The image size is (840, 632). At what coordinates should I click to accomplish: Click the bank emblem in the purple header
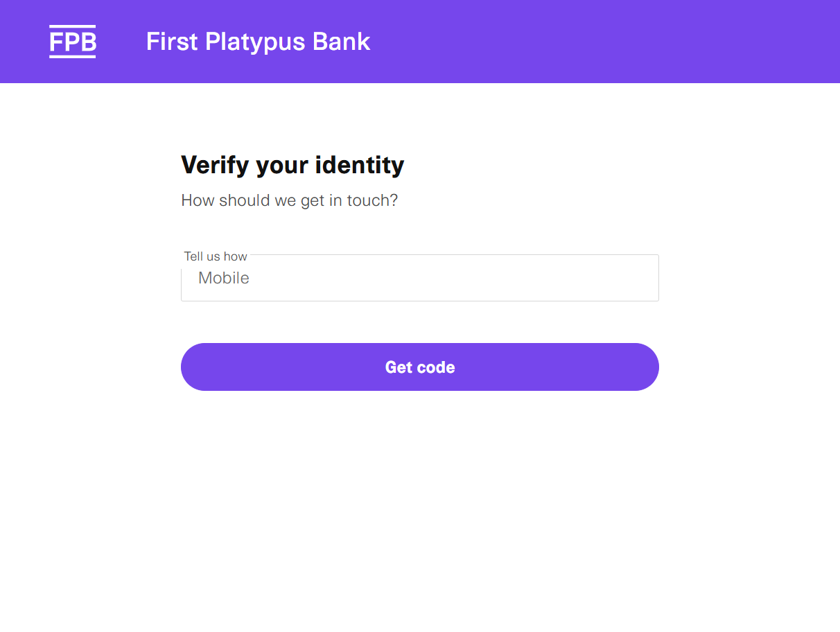point(72,42)
